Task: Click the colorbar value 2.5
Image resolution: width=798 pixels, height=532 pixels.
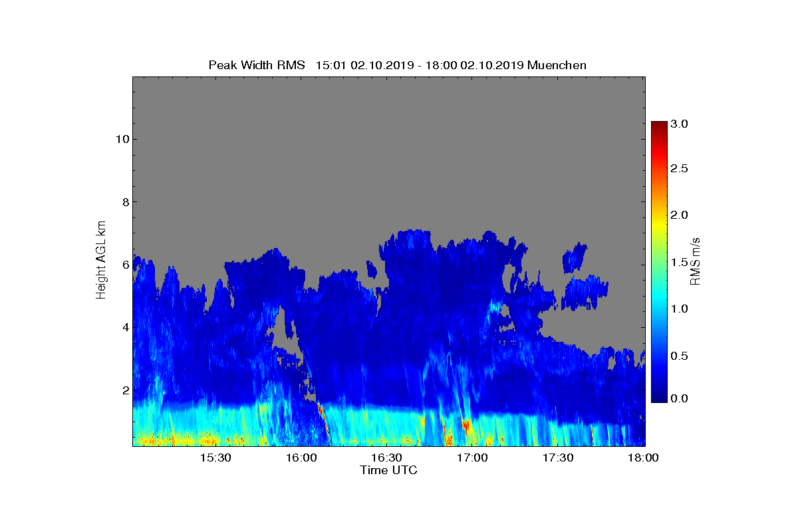Action: (680, 169)
